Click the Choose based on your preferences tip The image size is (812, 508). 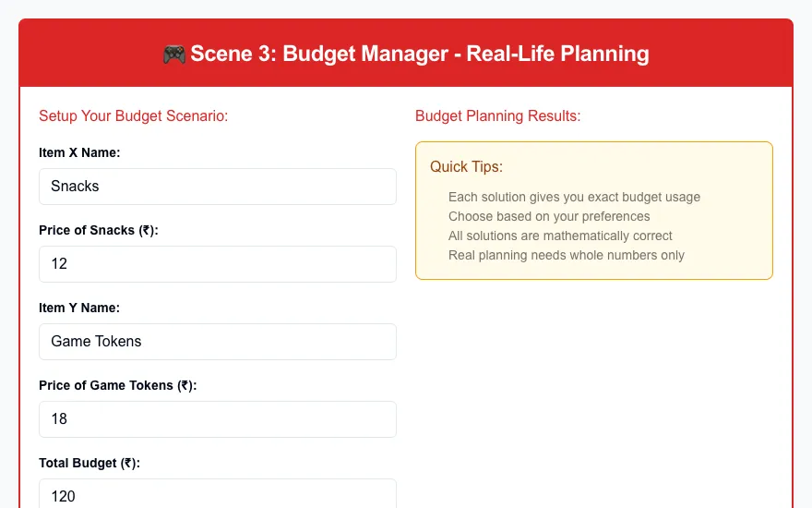[549, 216]
